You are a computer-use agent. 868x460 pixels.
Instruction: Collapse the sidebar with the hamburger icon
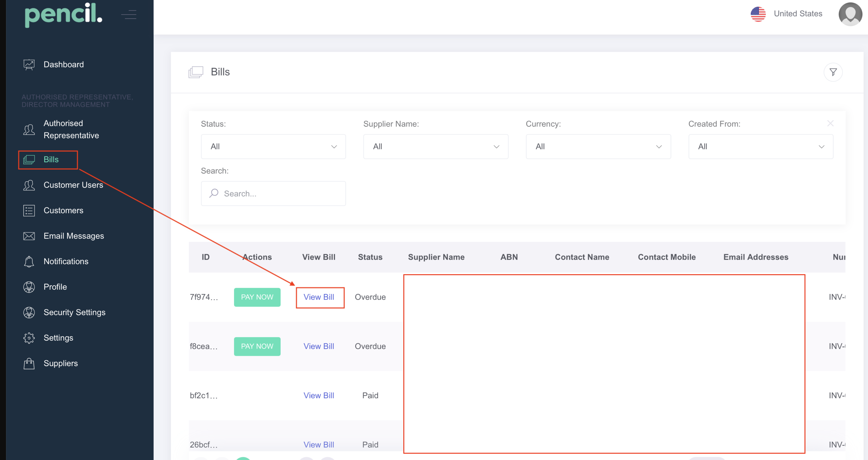click(x=129, y=14)
